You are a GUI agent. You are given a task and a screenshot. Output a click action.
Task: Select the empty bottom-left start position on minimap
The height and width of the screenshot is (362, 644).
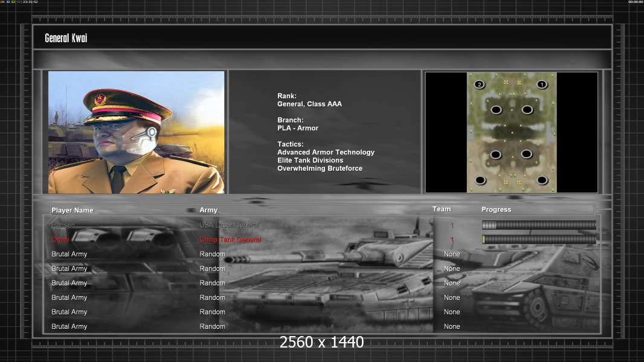[x=480, y=180]
